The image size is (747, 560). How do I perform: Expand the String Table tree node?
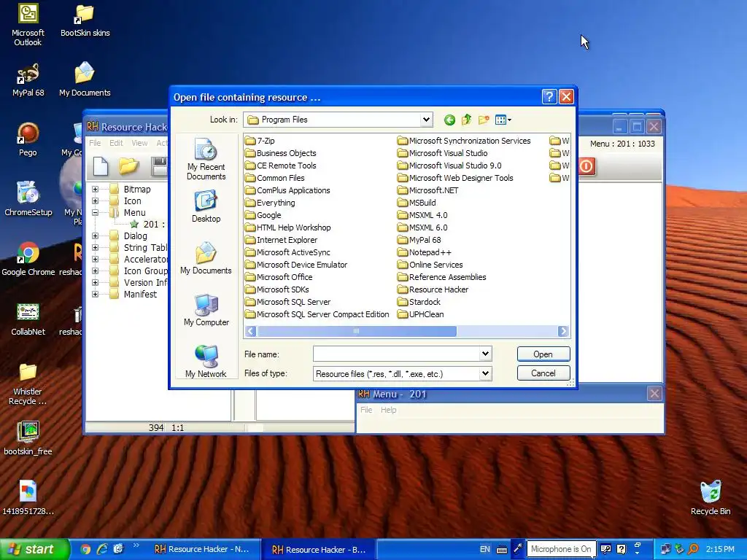coord(96,248)
